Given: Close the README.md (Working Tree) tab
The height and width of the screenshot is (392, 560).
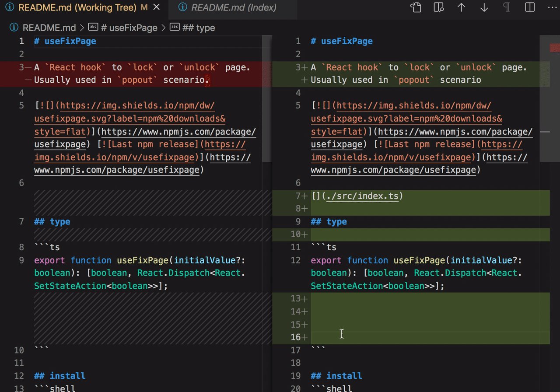Looking at the screenshot, I should coord(157,7).
